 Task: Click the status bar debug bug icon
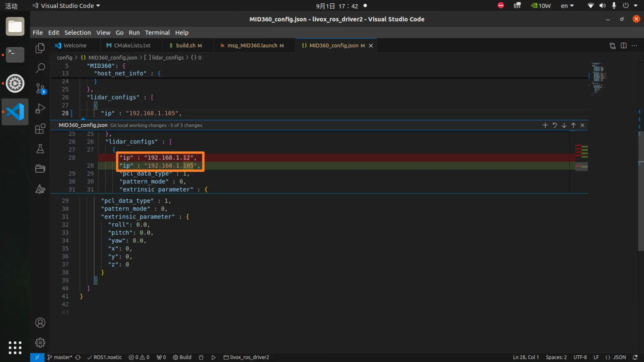(x=201, y=357)
